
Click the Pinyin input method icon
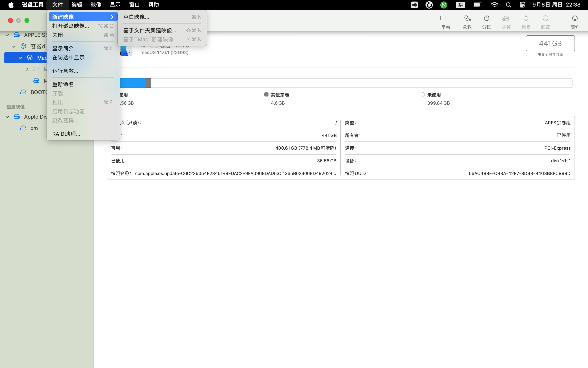click(x=460, y=5)
